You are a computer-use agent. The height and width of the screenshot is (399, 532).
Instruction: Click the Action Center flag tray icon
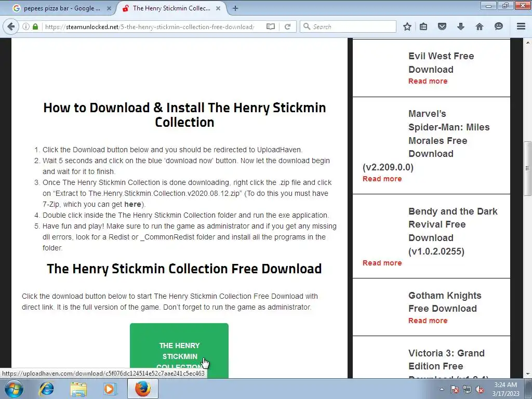click(x=454, y=389)
